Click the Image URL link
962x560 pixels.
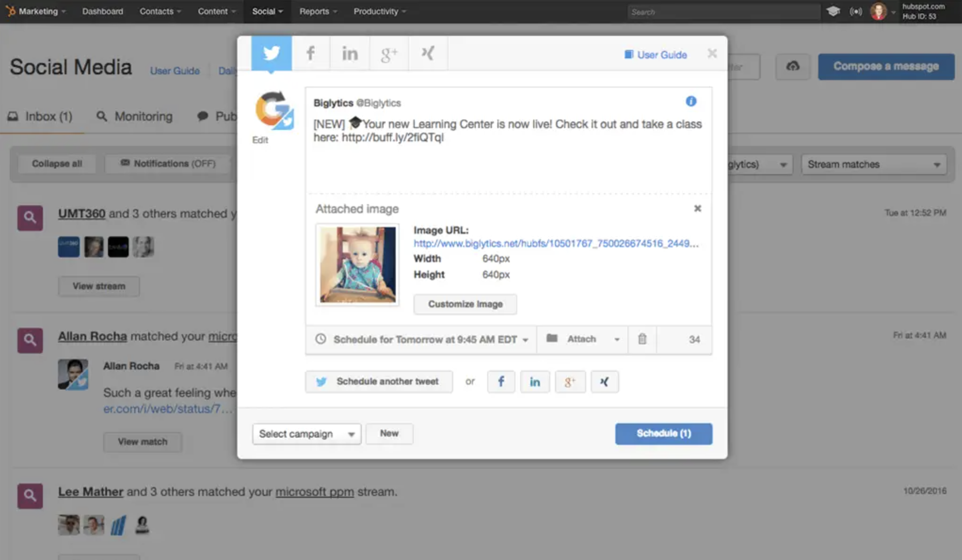pos(555,243)
